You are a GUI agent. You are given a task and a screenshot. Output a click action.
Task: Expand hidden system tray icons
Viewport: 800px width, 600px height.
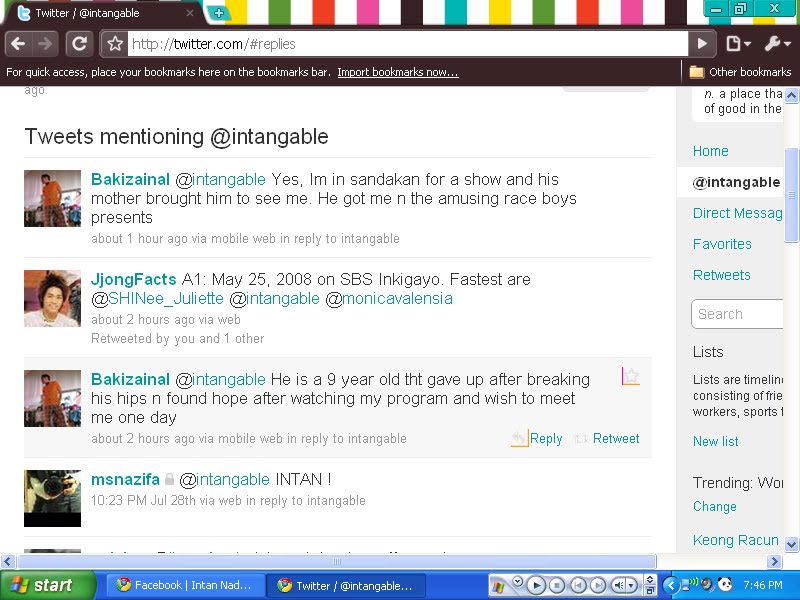pyautogui.click(x=671, y=586)
